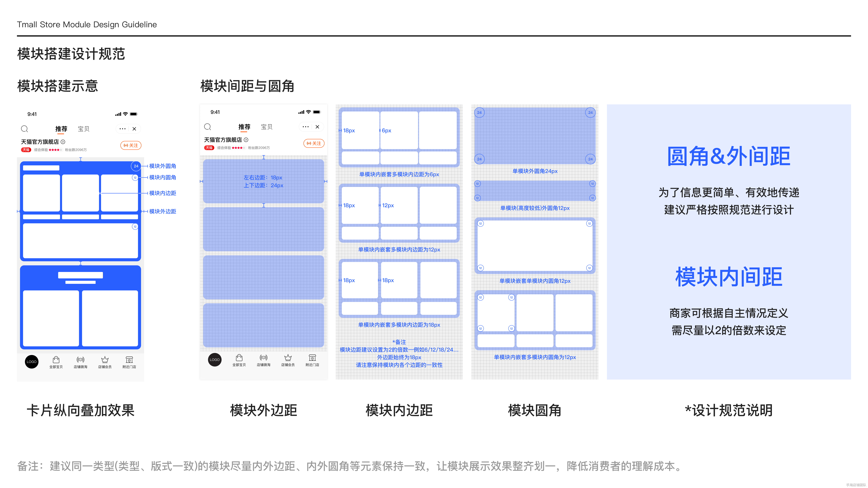The width and height of the screenshot is (868, 488).
Task: Tap black LOGO circle in leftmost phone mockup
Action: tap(32, 362)
